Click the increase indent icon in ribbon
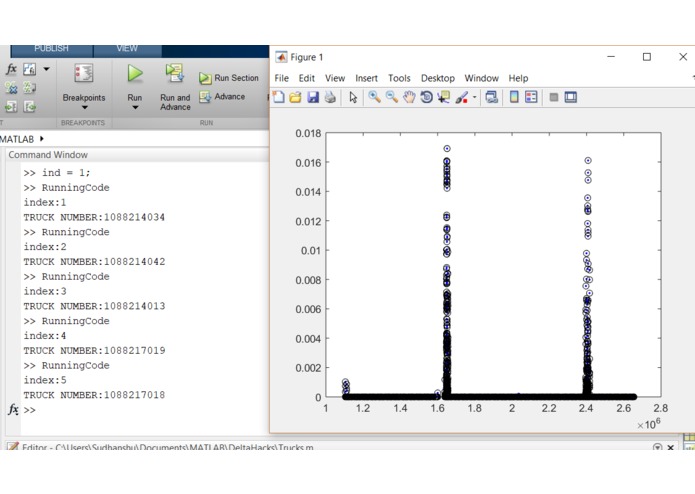Viewport: 695px width, 494px height. click(11, 106)
